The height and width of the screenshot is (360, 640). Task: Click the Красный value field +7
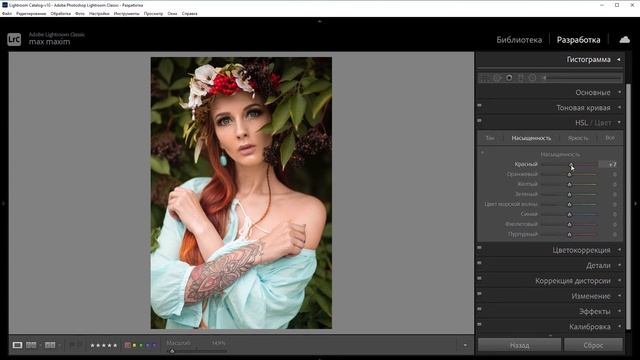point(608,164)
